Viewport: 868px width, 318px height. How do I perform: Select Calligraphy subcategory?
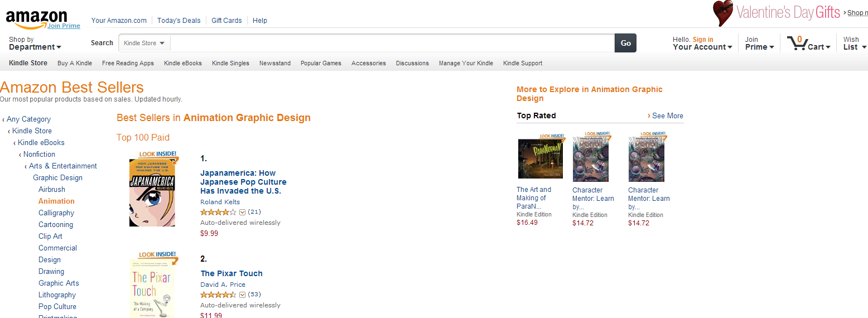pyautogui.click(x=56, y=213)
